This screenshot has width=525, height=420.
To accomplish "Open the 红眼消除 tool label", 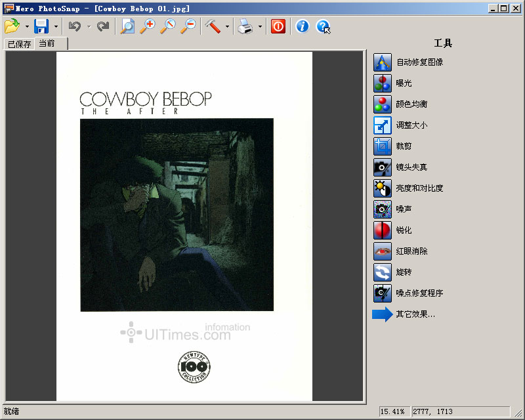I will (411, 251).
